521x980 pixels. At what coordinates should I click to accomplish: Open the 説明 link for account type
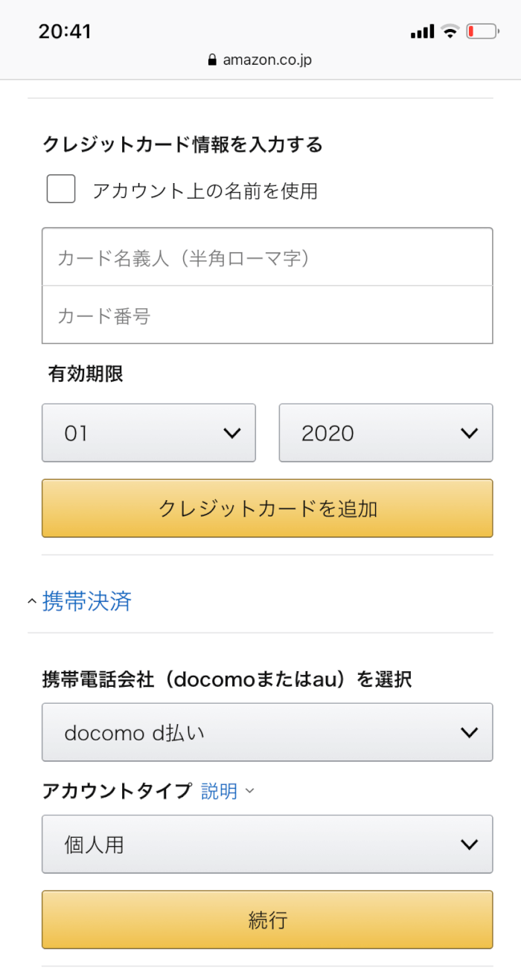(219, 791)
